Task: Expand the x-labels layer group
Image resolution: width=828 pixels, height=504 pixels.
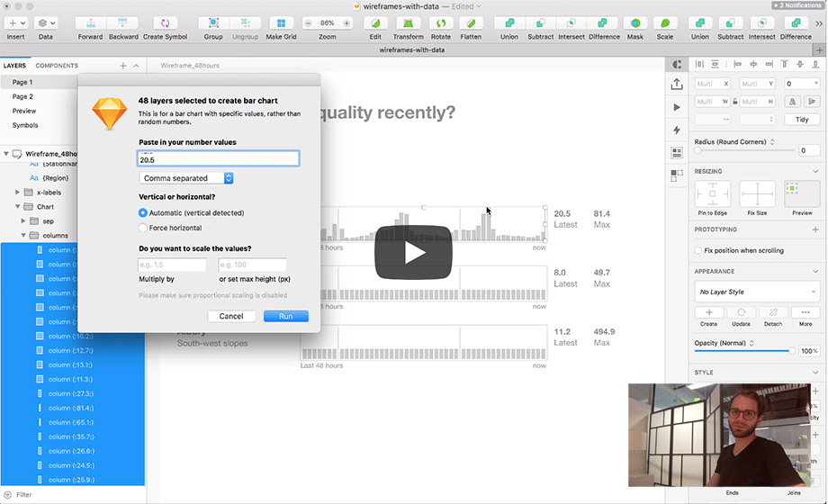Action: pos(18,193)
